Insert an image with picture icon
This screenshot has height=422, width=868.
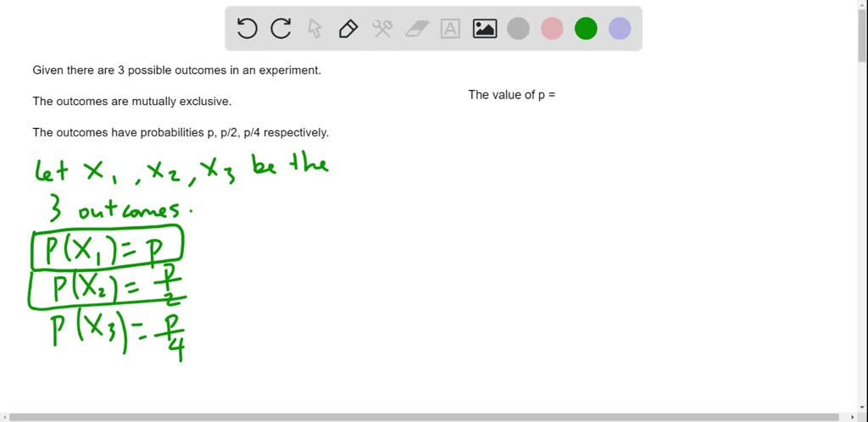484,28
